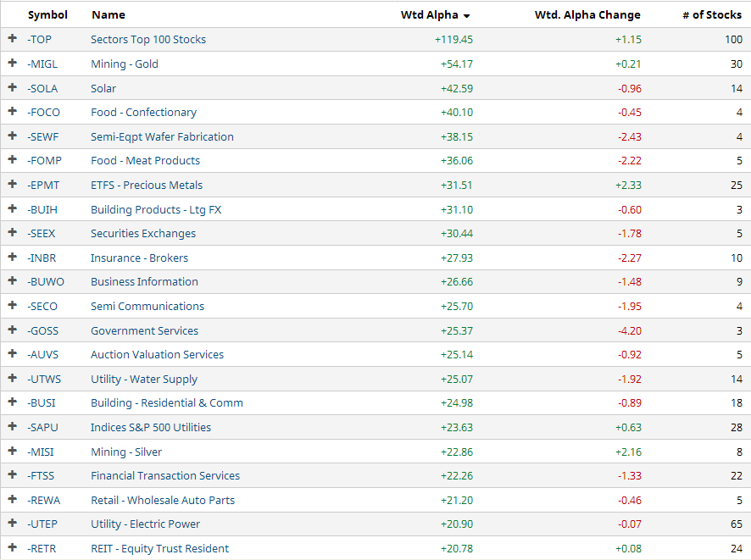The height and width of the screenshot is (560, 751).
Task: Select the +119.45 Wtd Alpha value
Action: click(x=453, y=39)
